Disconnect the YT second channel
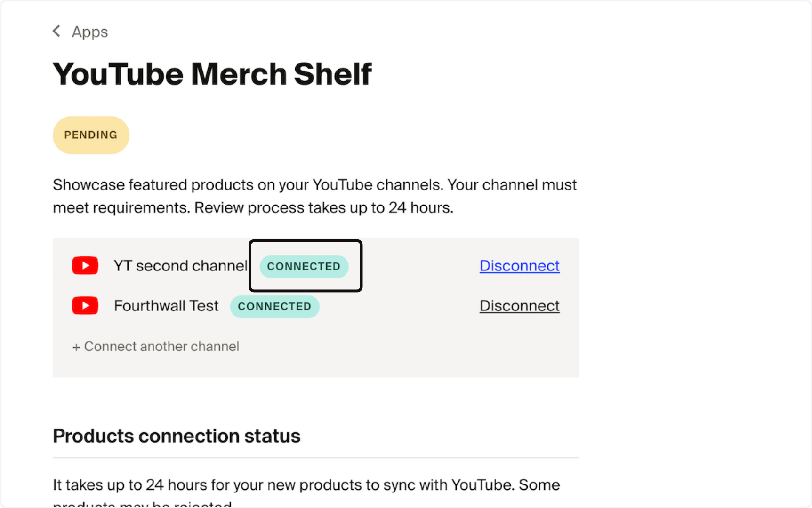 [519, 265]
